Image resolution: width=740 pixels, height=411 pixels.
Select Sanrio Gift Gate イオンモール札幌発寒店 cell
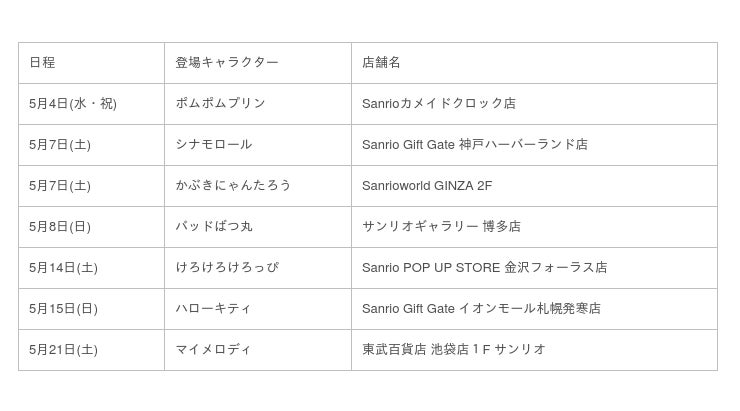click(x=481, y=308)
